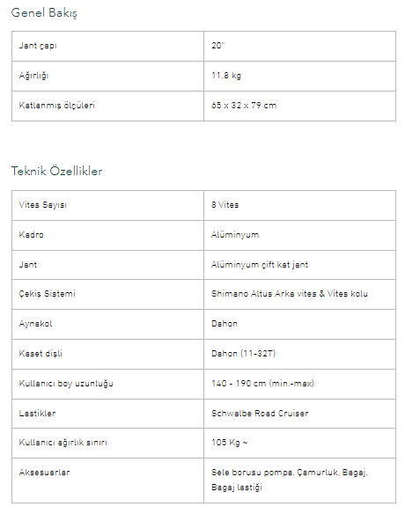Viewport: 420px width, 521px height.
Task: Click the Dahon (11-32T) cassette value
Action: [x=243, y=354]
